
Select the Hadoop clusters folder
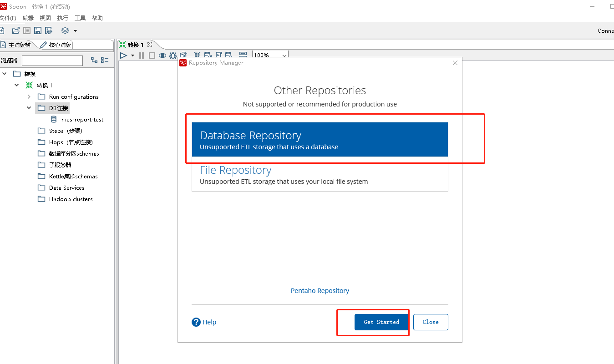pyautogui.click(x=71, y=199)
